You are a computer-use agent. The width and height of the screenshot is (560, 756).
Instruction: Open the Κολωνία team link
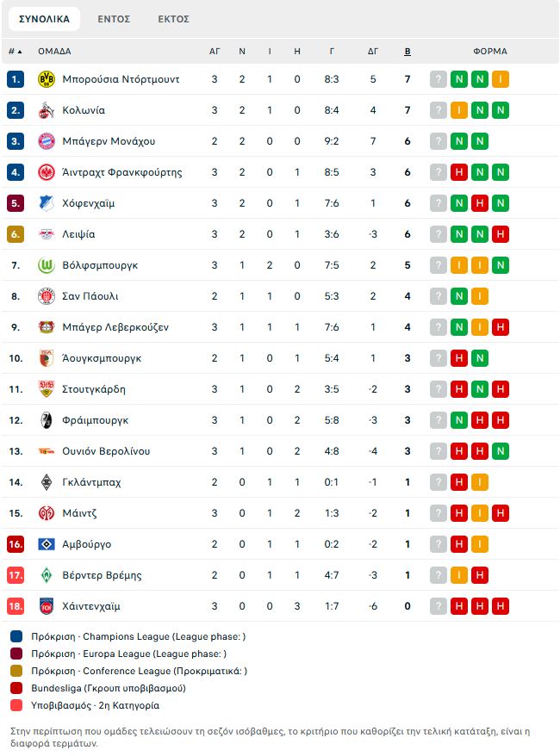[84, 110]
